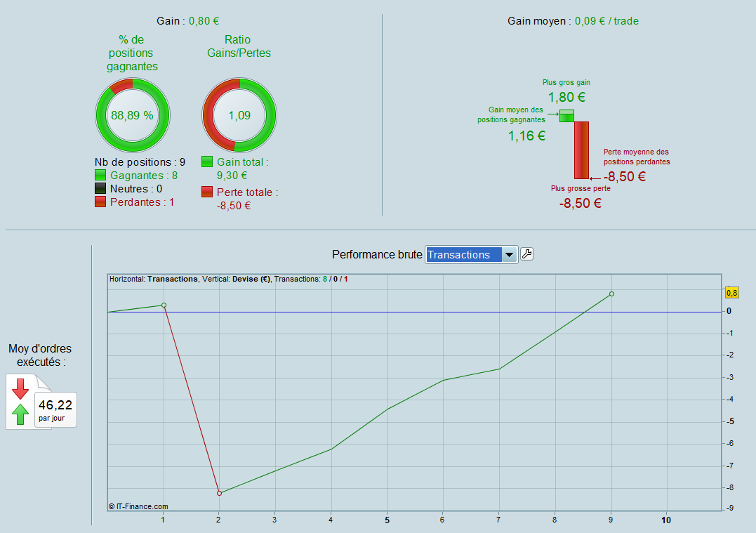This screenshot has width=756, height=533.
Task: Click the '% de positions gagnantes' heading
Action: pyautogui.click(x=131, y=53)
